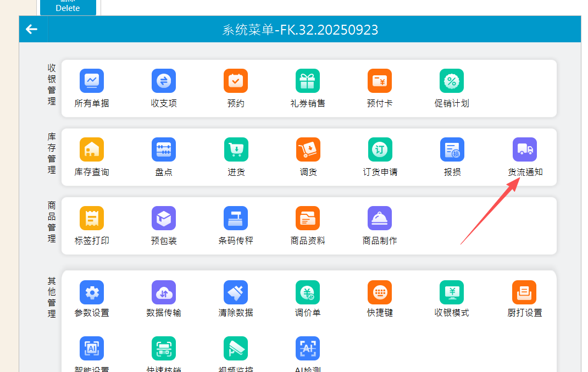The image size is (588, 372).
Task: Select the 调货 goods transfer icon
Action: (x=308, y=149)
